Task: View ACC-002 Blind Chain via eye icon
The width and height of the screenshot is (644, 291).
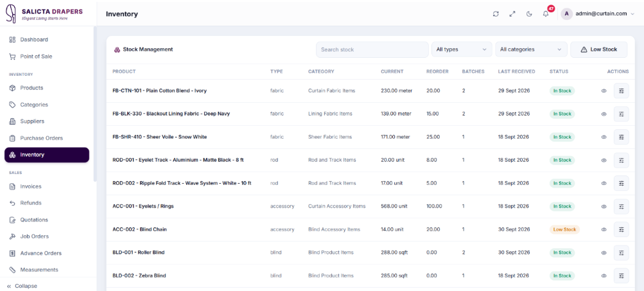Action: (604, 229)
